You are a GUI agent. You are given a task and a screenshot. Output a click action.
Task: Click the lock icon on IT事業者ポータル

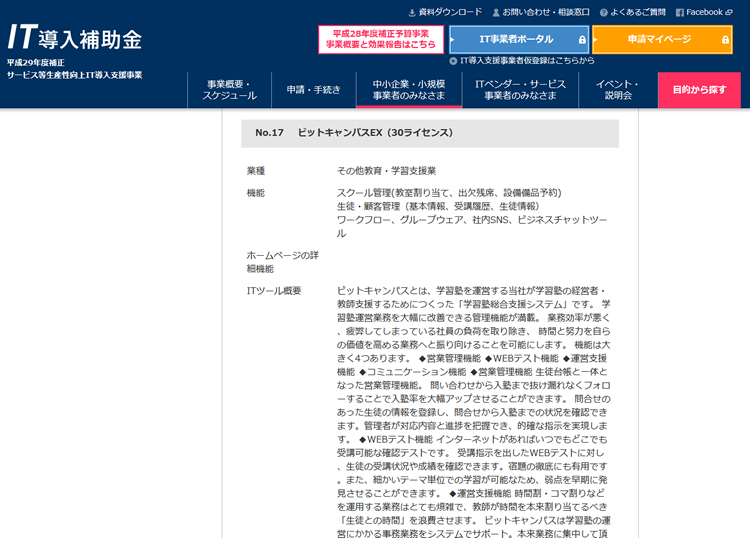pos(582,40)
